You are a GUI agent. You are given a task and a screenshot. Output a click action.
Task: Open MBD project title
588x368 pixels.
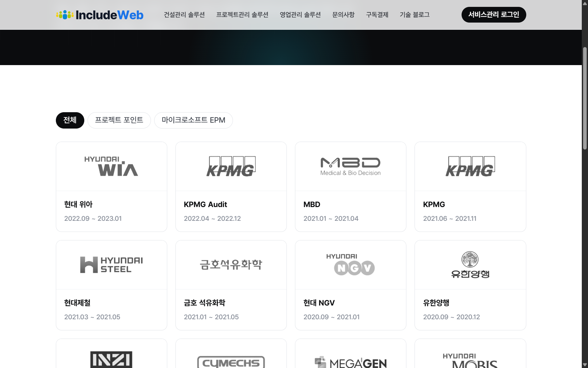pyautogui.click(x=312, y=204)
